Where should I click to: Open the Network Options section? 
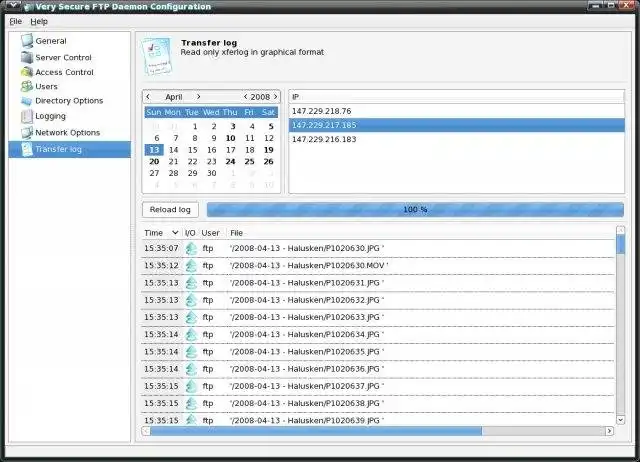point(67,133)
